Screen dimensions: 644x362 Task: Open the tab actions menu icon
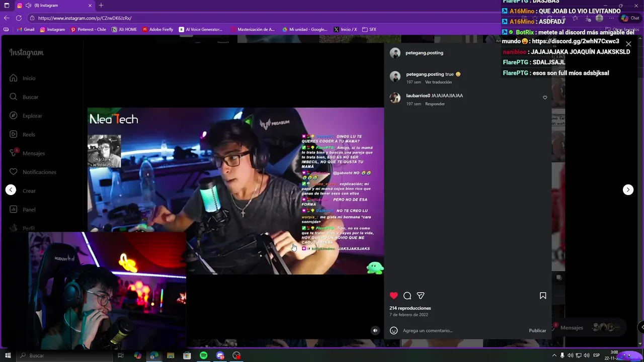coord(7,6)
